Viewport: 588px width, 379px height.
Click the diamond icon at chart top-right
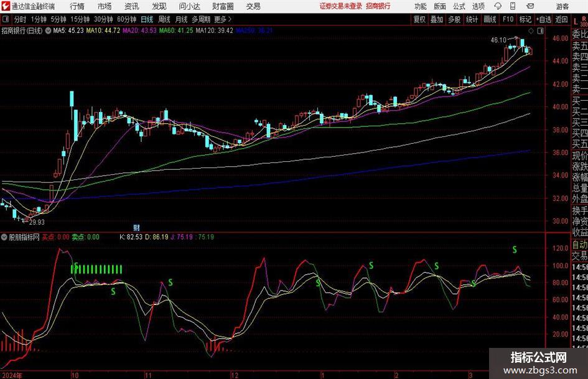(x=531, y=30)
